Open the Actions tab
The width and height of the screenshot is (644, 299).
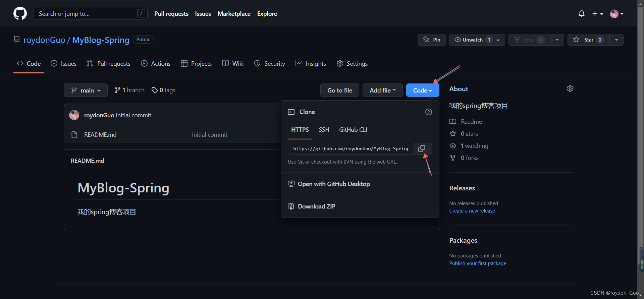(x=156, y=63)
